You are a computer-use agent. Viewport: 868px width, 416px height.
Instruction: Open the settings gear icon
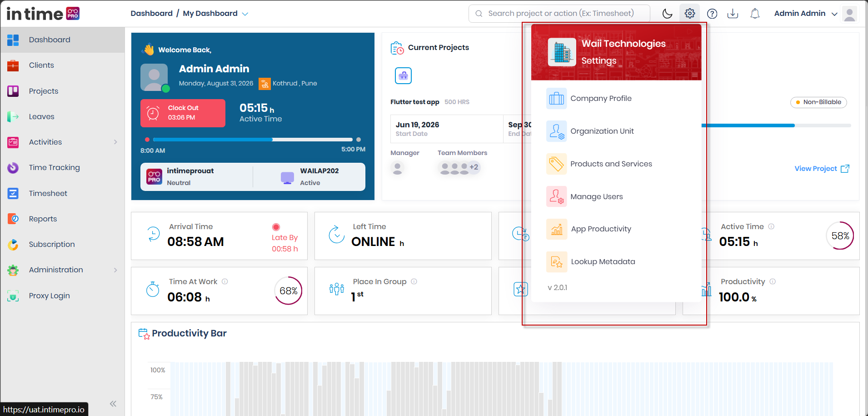pyautogui.click(x=690, y=14)
